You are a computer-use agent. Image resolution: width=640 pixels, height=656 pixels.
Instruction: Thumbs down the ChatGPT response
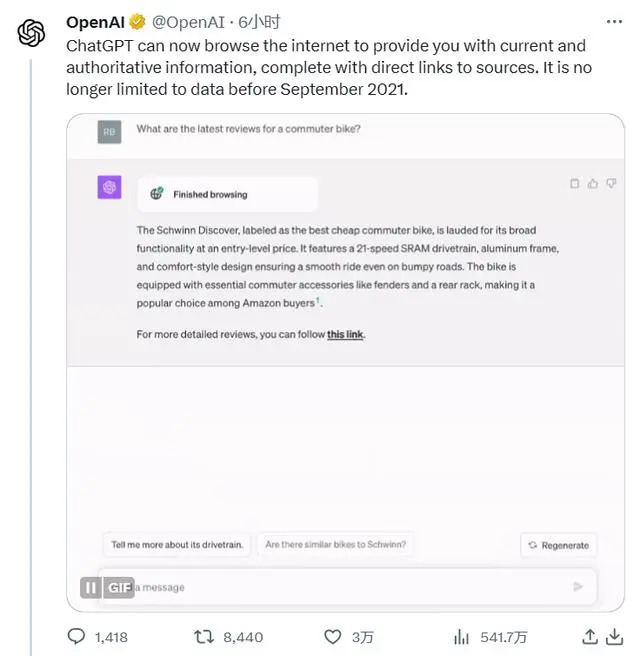(x=610, y=183)
